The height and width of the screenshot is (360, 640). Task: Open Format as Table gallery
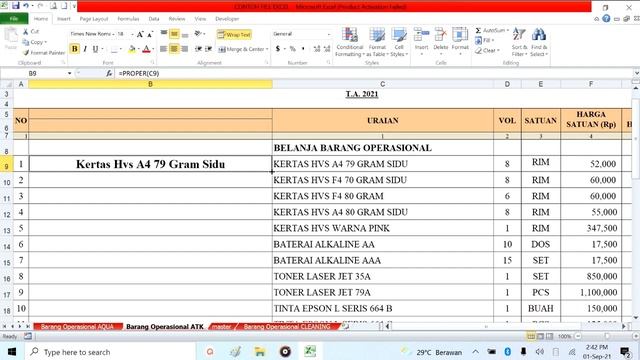[377, 42]
